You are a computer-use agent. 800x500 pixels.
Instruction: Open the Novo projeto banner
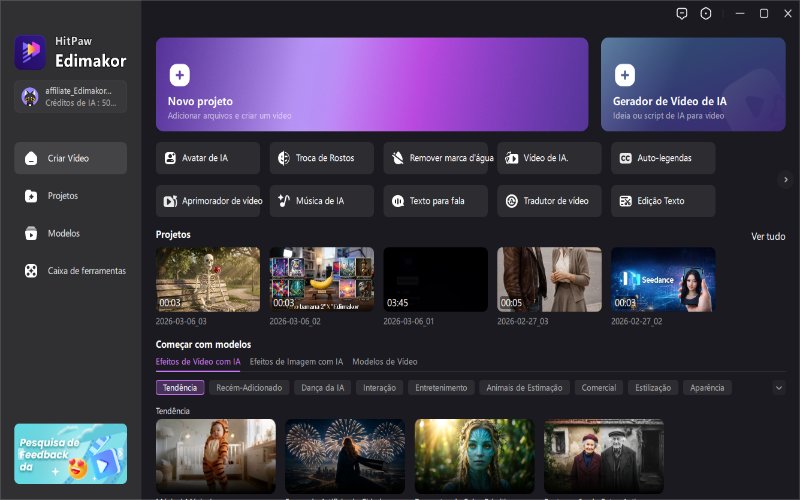[372, 84]
